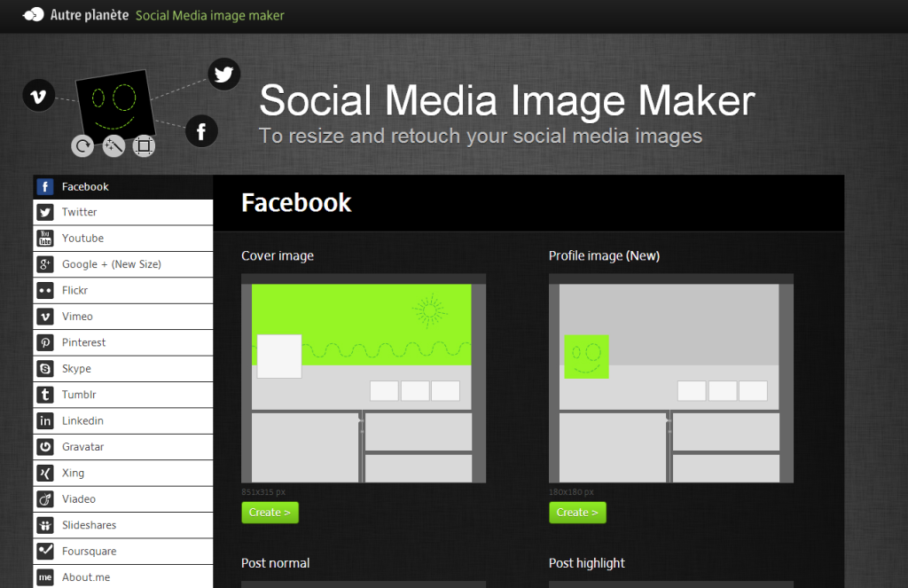The image size is (908, 588).
Task: Click the Vimeo icon in the sidebar list
Action: coord(45,317)
